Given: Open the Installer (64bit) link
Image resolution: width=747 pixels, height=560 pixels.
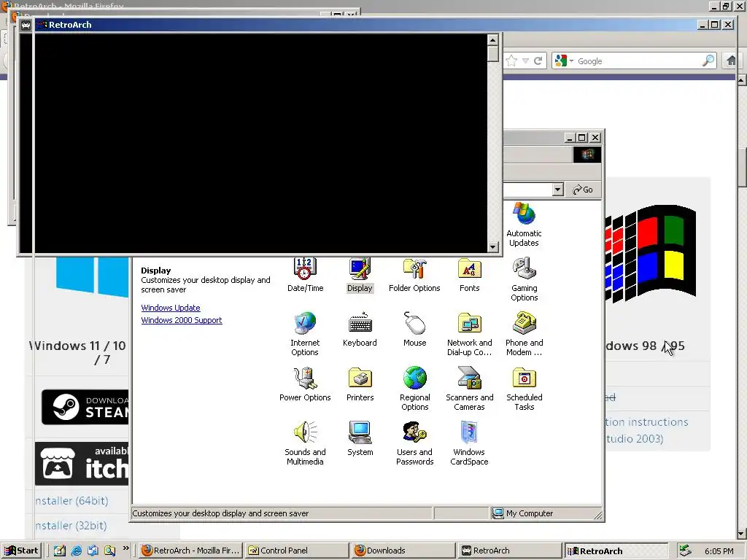Looking at the screenshot, I should point(71,500).
